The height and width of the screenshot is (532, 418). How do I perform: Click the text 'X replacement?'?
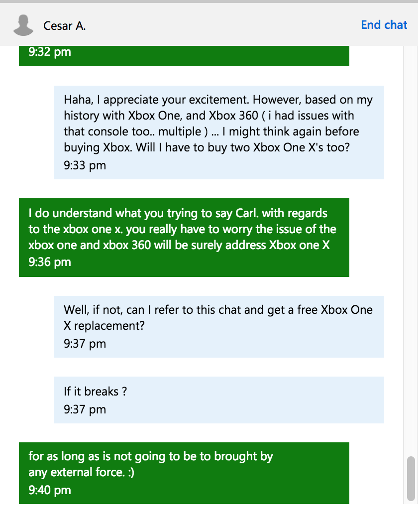click(104, 326)
